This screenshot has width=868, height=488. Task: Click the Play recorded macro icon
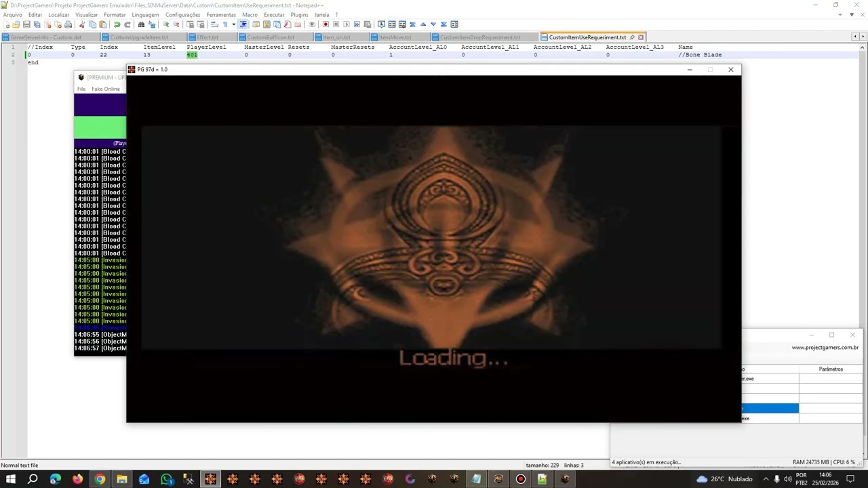point(346,24)
